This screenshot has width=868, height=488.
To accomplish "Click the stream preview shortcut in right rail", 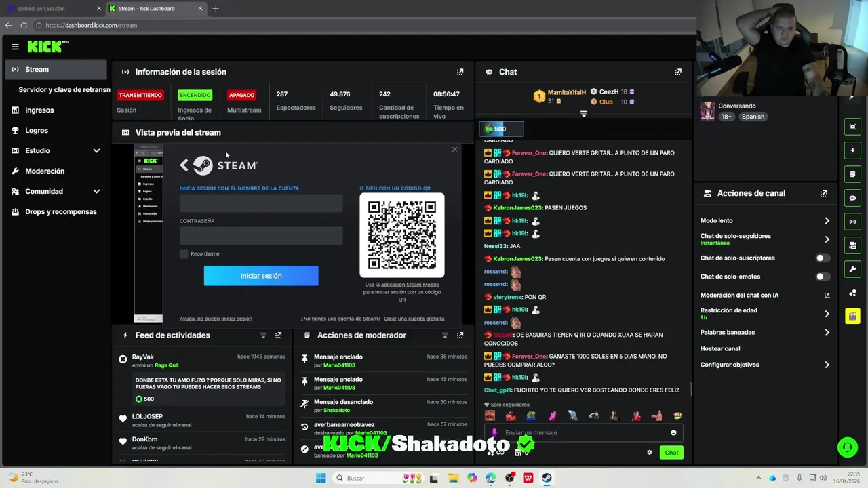I will coord(852,127).
